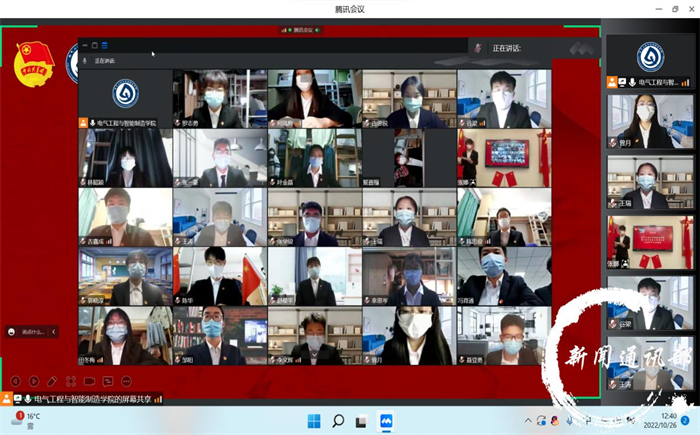
Task: Click the shared window's blue layout icon
Action: click(104, 46)
